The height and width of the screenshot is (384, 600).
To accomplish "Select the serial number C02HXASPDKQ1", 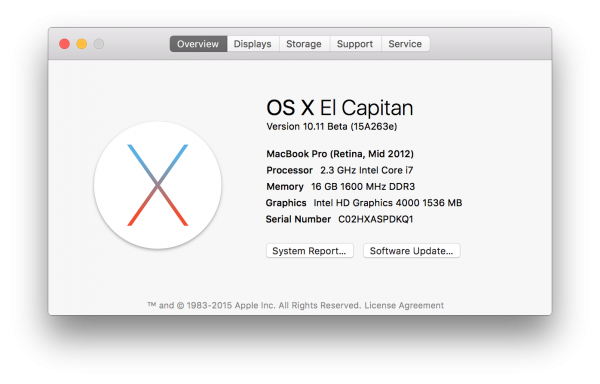I will pos(376,219).
